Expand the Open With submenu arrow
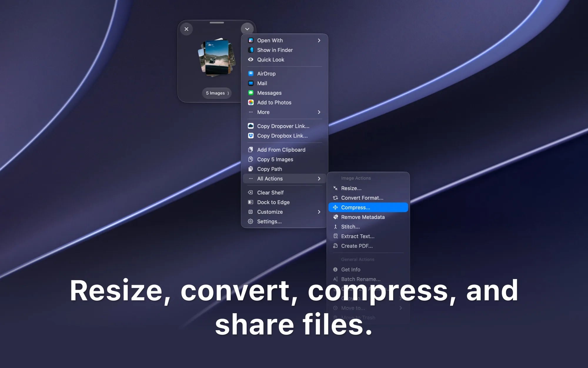The height and width of the screenshot is (368, 588). (x=319, y=40)
